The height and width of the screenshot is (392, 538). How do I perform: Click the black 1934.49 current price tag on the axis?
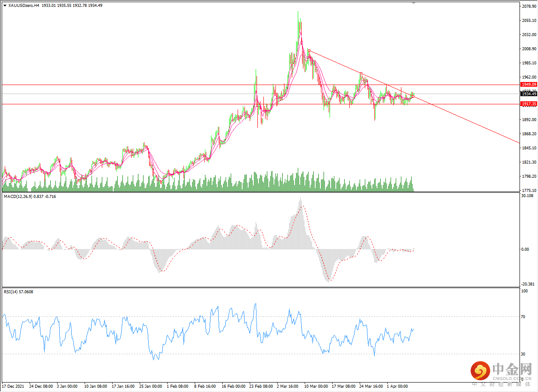pos(529,94)
